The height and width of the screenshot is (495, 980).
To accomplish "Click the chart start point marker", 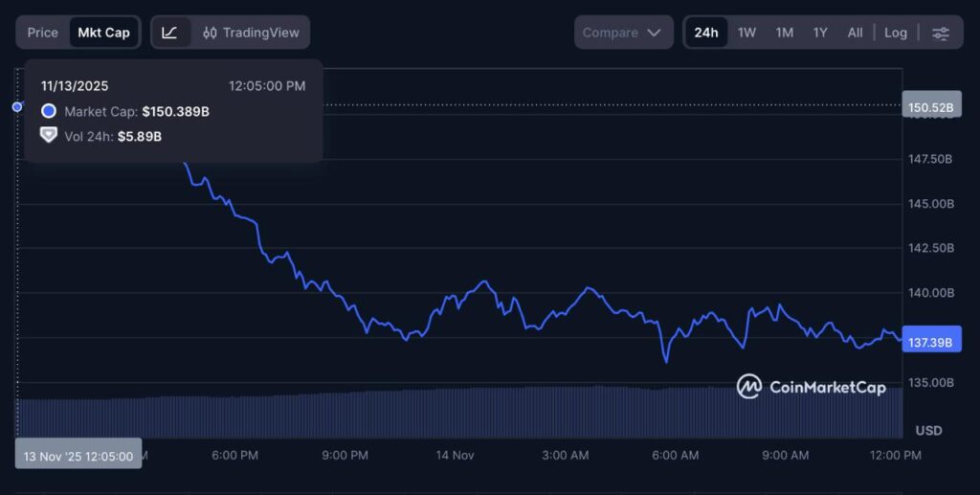I will [17, 106].
